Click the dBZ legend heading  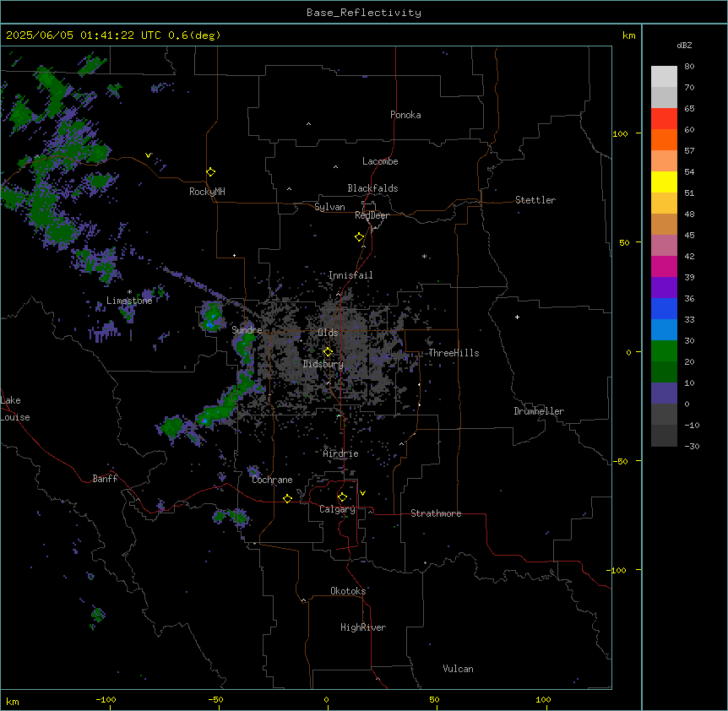point(684,45)
